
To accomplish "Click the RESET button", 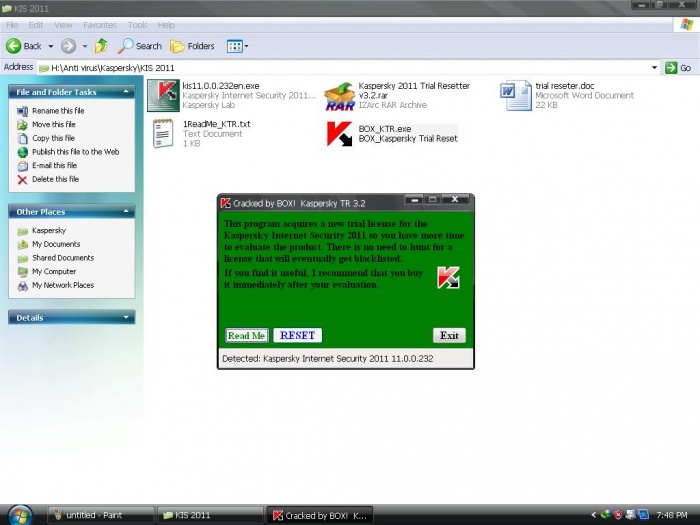I will tap(297, 335).
